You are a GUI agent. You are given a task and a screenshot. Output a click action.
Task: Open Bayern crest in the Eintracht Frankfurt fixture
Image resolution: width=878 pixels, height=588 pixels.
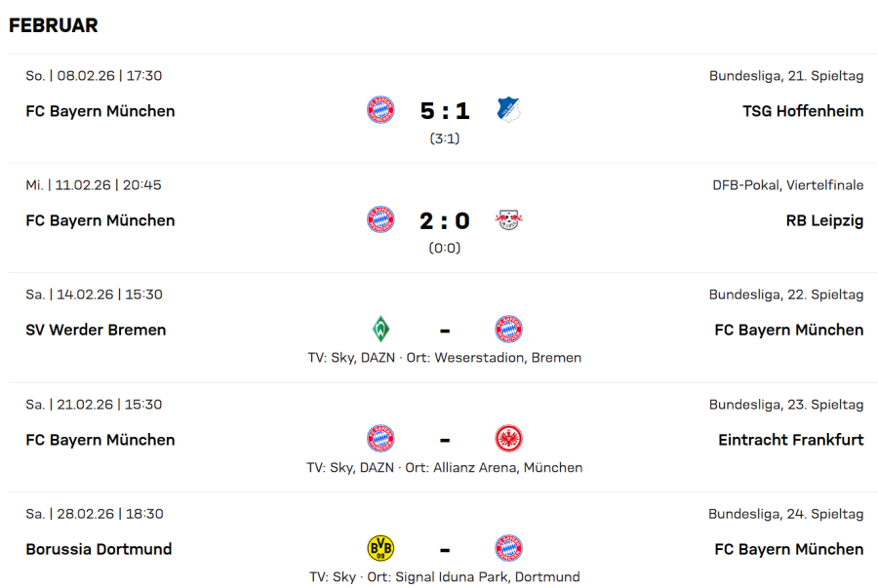(380, 439)
